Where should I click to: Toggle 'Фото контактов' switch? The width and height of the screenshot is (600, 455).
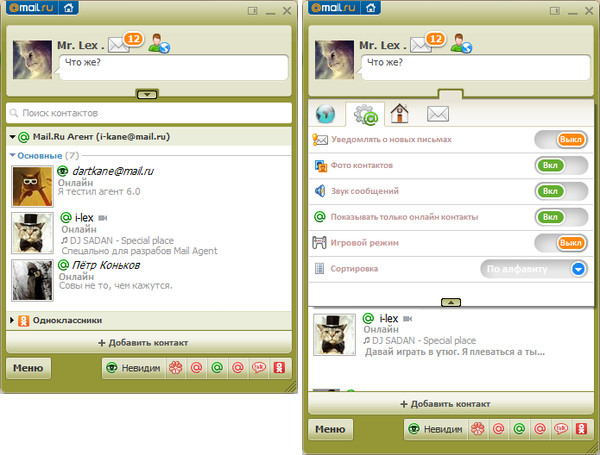[x=561, y=165]
